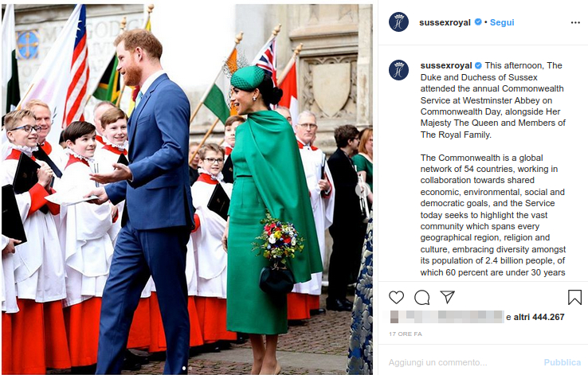Viewport: 588px width, 375px height.
Task: Open the three-dot more options menu
Action: (575, 23)
